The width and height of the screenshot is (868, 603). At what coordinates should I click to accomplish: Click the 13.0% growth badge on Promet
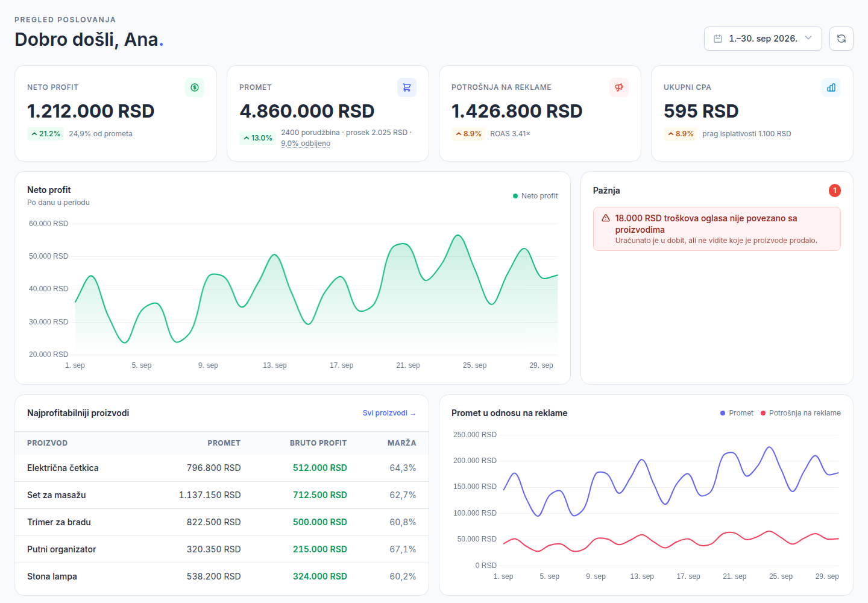(x=258, y=138)
